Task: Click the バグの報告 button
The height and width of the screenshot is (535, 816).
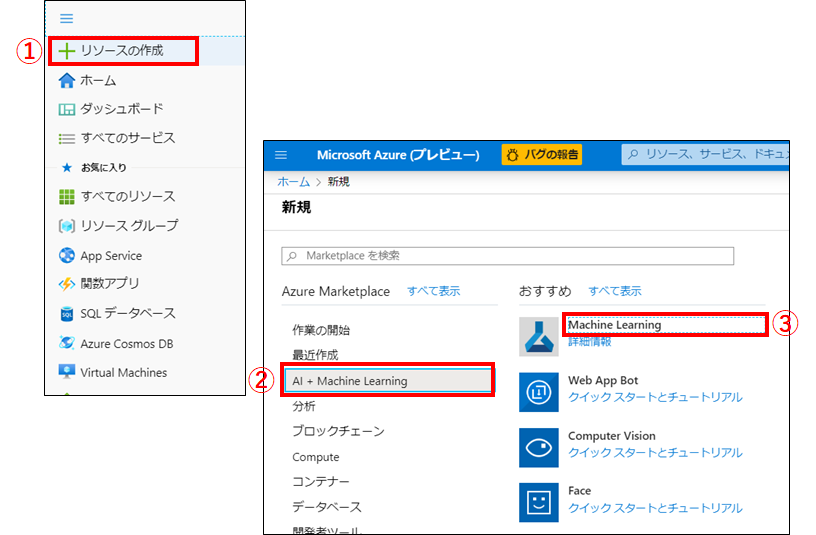Action: pos(542,155)
